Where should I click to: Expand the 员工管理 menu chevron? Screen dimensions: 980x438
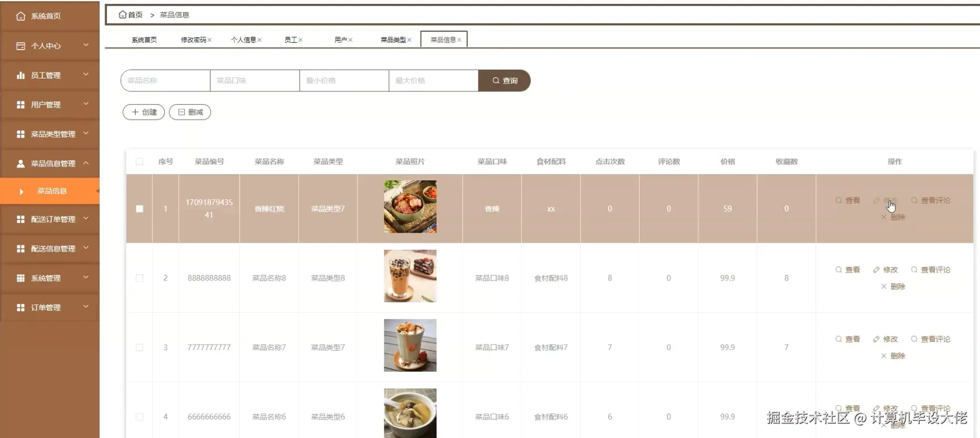coord(86,74)
